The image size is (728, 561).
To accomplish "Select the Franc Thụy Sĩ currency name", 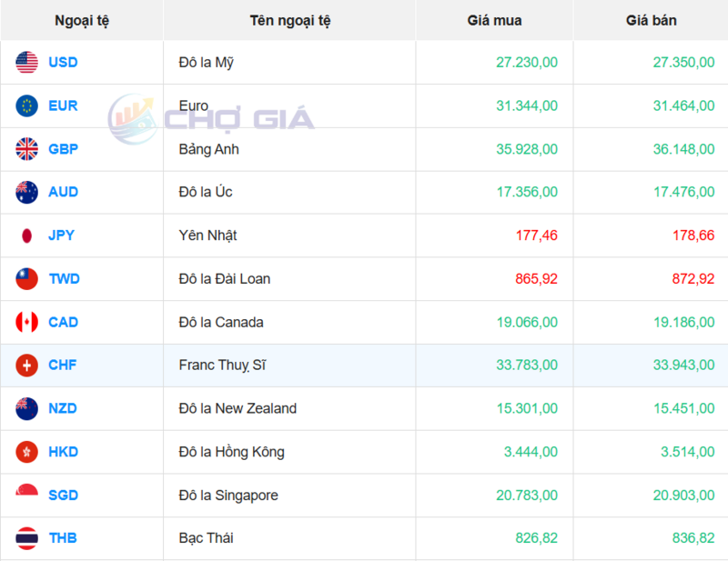I will 222,366.
